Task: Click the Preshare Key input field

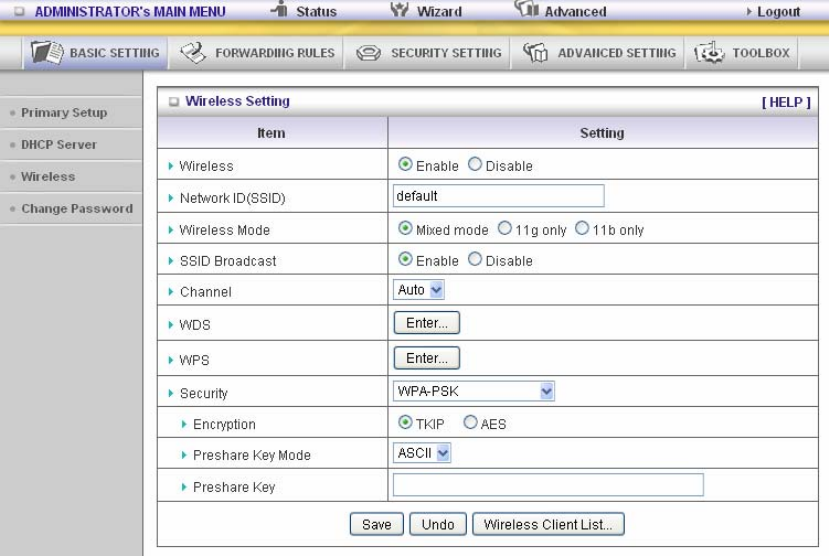Action: coord(548,485)
